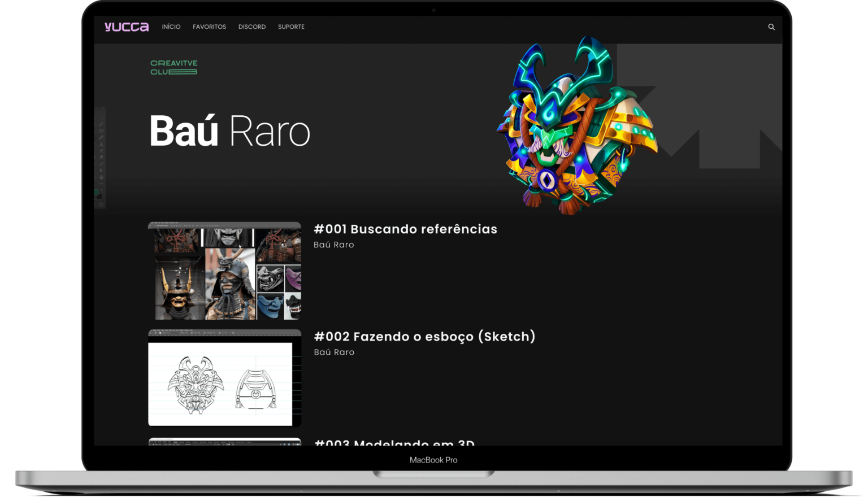Image resolution: width=868 pixels, height=497 pixels.
Task: Open the Buscando referências lesson thumbnail
Action: (x=224, y=271)
